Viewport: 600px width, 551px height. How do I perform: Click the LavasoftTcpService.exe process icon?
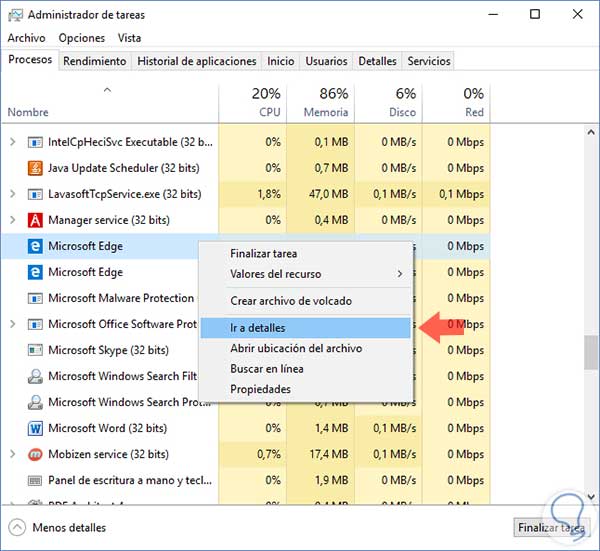[x=35, y=194]
